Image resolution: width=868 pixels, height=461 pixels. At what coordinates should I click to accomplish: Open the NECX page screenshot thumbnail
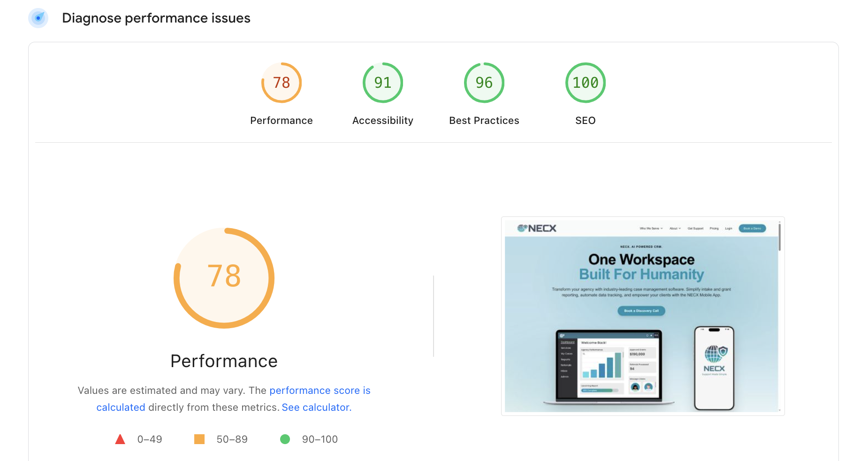click(x=643, y=316)
